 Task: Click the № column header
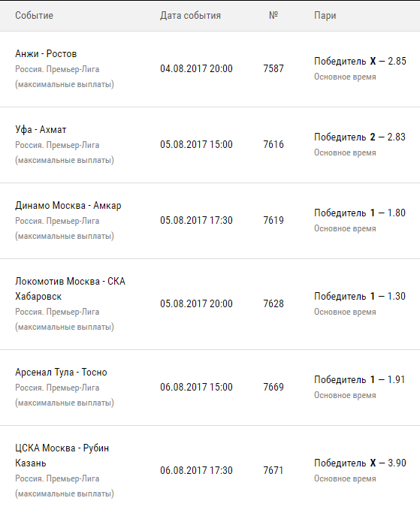(273, 15)
